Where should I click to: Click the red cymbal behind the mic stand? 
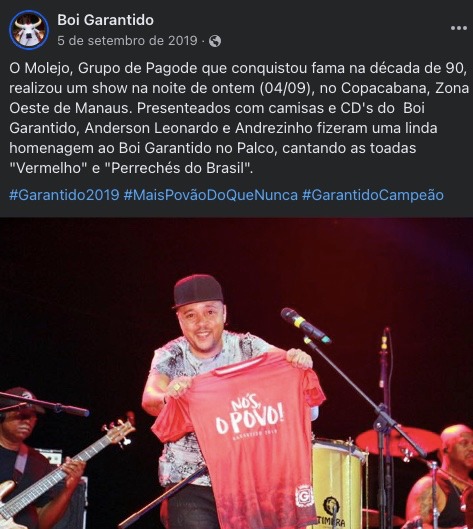[398, 442]
